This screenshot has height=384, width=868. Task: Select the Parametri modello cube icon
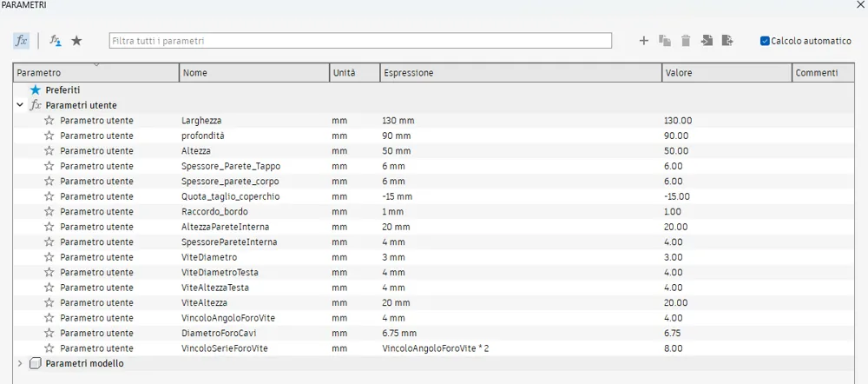tap(36, 364)
